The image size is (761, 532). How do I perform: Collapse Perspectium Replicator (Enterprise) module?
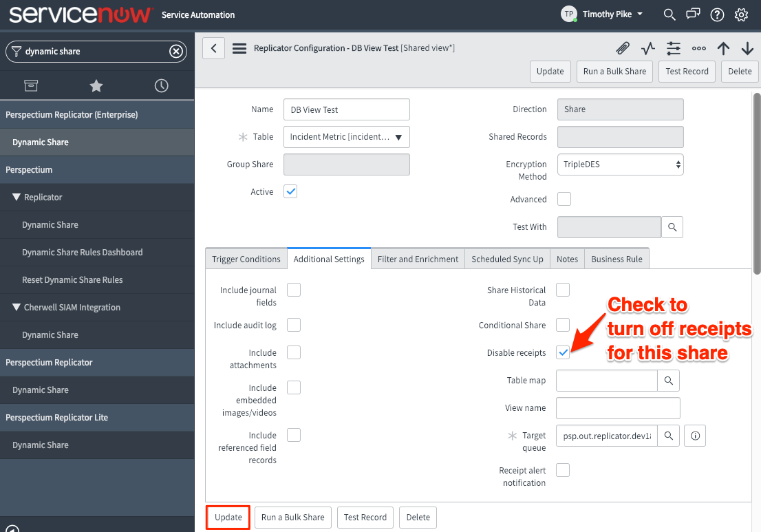coord(97,114)
